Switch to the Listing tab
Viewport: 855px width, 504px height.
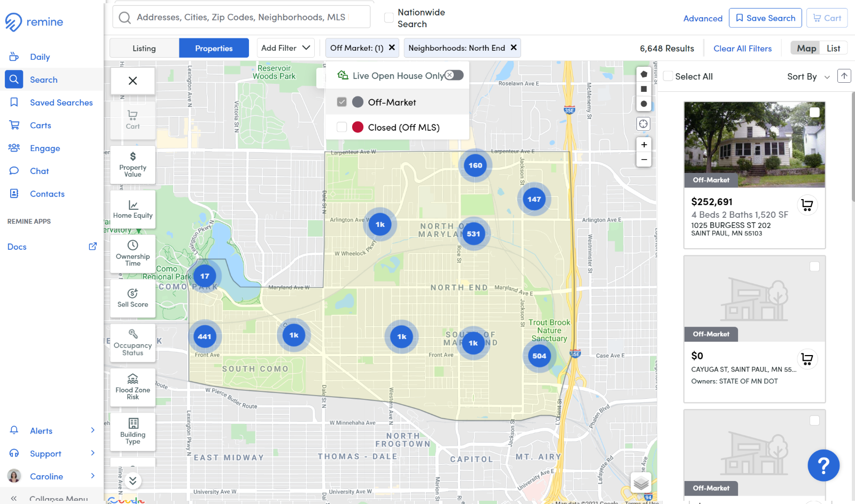point(144,48)
